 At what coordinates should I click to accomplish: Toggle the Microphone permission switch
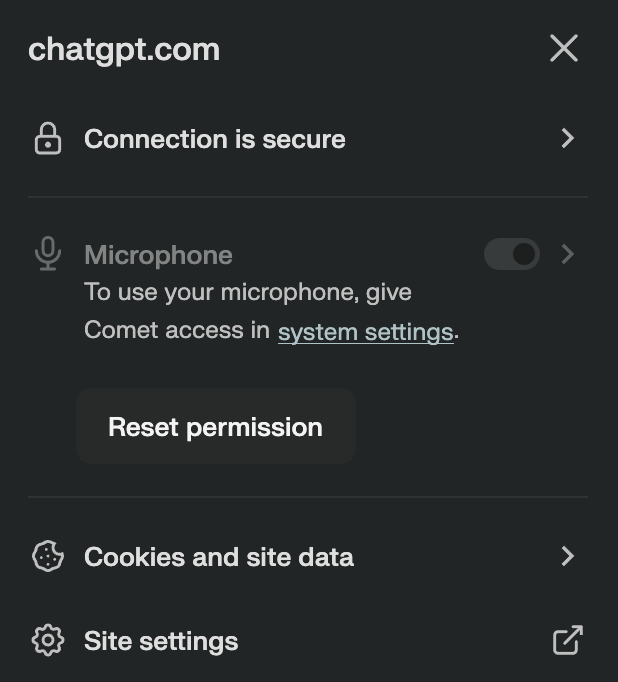[511, 254]
